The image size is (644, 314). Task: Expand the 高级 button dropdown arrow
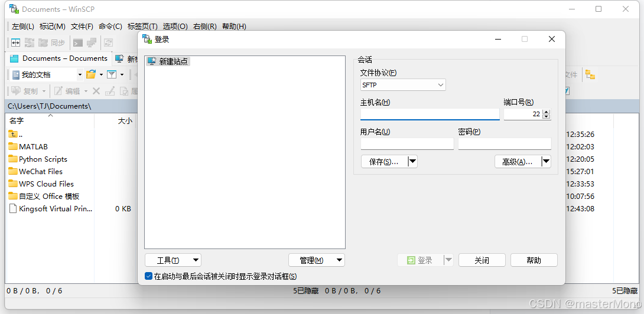coord(547,162)
